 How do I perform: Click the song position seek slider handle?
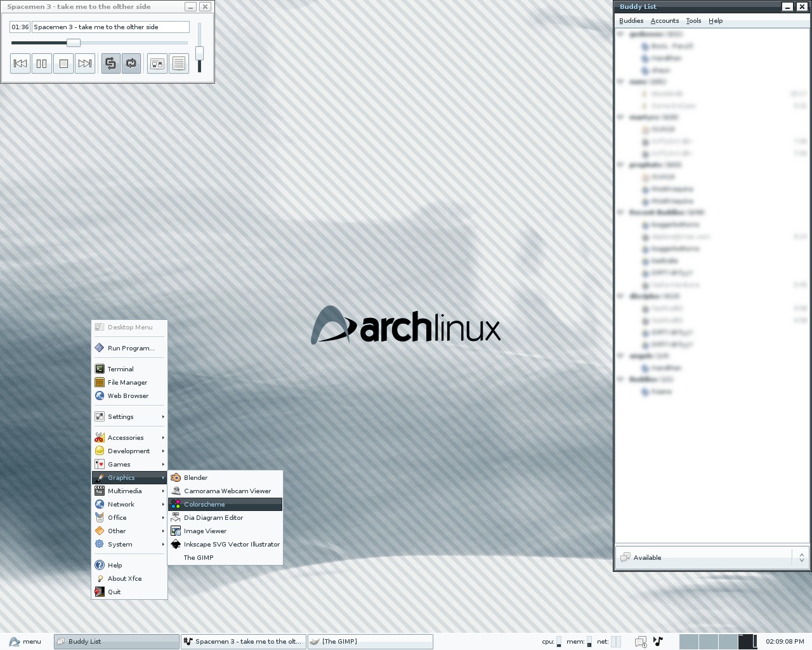pyautogui.click(x=74, y=43)
